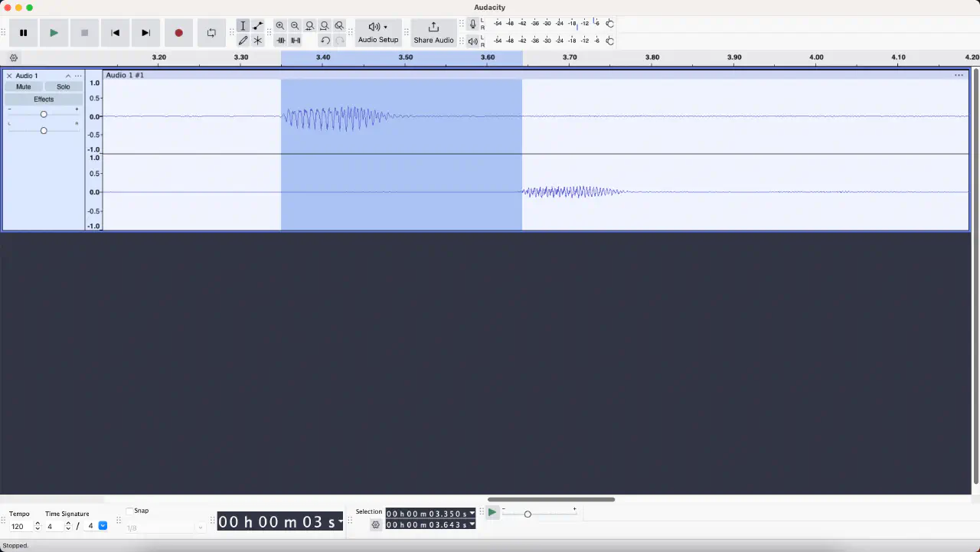Select the Draw (pencil) tool

click(243, 41)
